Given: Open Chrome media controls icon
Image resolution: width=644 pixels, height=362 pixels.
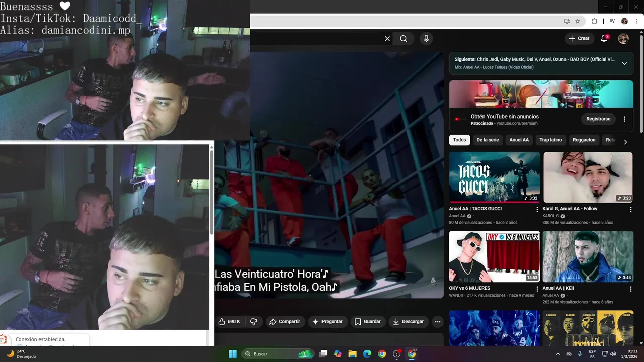Looking at the screenshot, I should [x=612, y=21].
